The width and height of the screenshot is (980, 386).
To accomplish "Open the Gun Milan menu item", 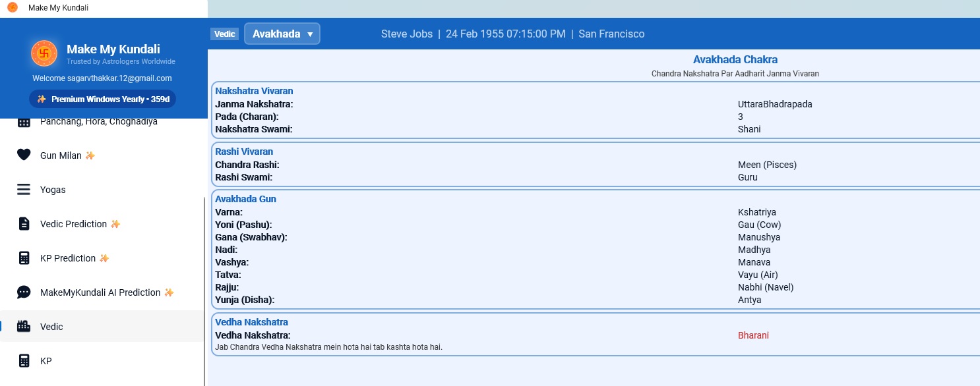I will click(x=102, y=155).
